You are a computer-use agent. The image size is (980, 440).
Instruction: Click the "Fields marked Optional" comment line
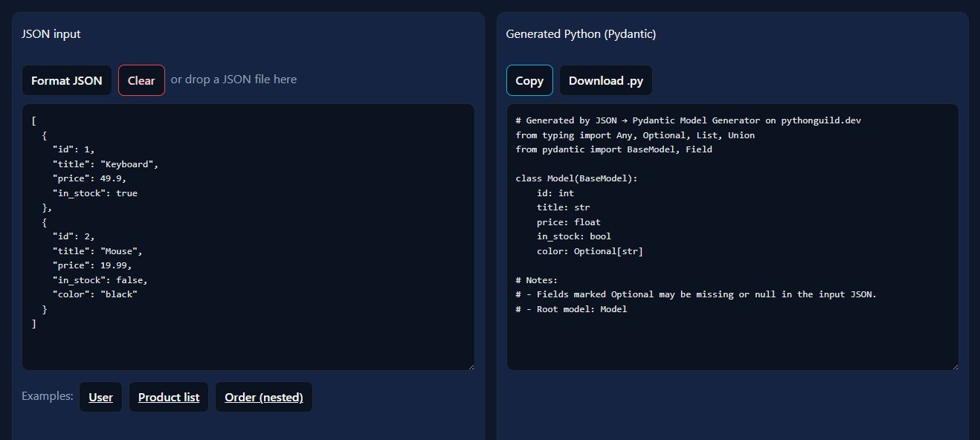click(x=697, y=294)
